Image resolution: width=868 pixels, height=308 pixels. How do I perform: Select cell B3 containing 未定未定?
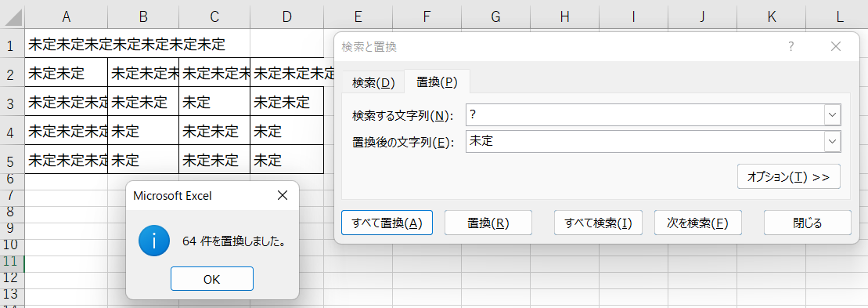tap(142, 101)
